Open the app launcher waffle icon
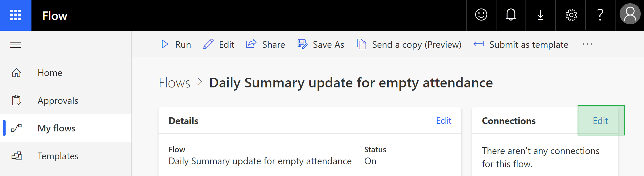 (16, 15)
